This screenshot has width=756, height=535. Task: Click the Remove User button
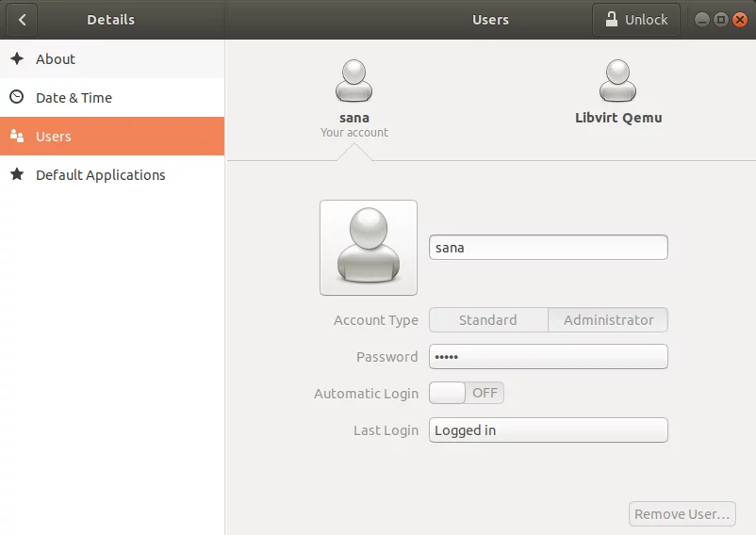click(682, 514)
